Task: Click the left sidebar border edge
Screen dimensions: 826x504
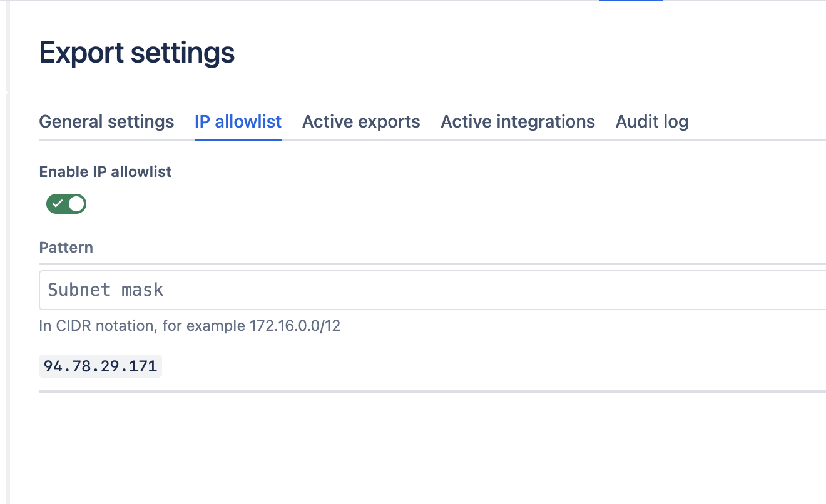Action: [x=7, y=250]
